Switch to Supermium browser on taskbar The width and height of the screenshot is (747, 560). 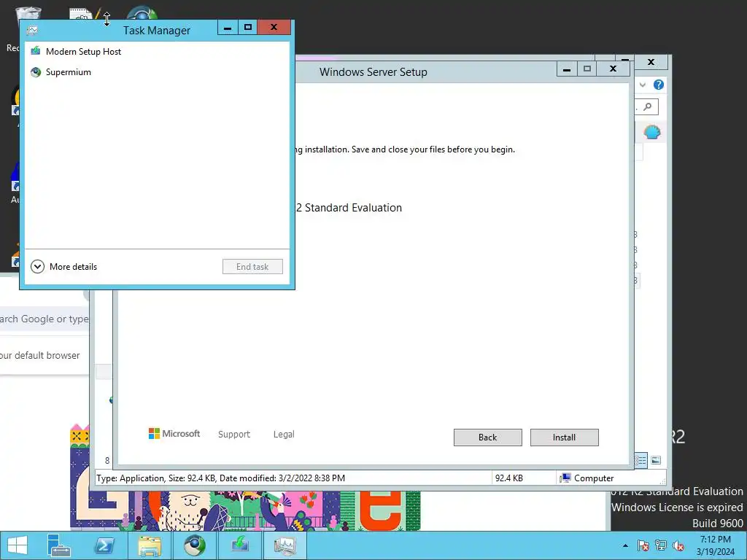195,545
